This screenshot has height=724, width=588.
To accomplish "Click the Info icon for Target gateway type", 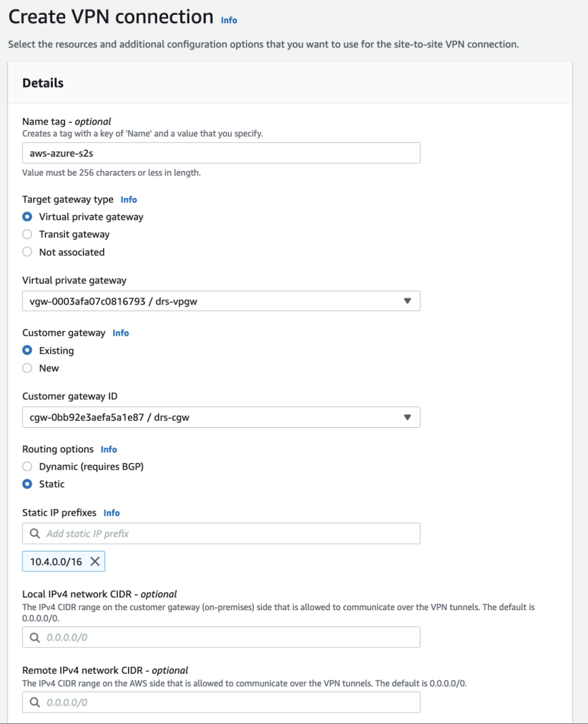I will click(128, 199).
